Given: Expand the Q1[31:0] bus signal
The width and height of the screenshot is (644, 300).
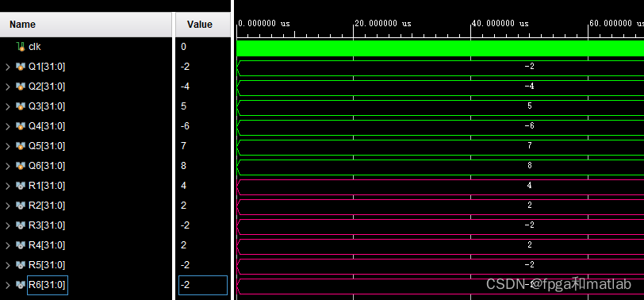Looking at the screenshot, I should point(8,67).
